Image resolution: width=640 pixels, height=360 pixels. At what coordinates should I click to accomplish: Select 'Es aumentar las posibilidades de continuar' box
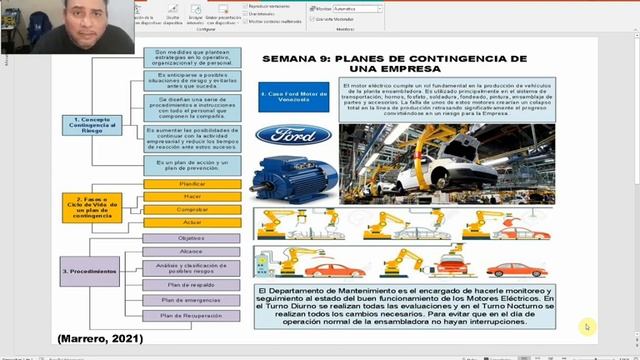[192, 139]
